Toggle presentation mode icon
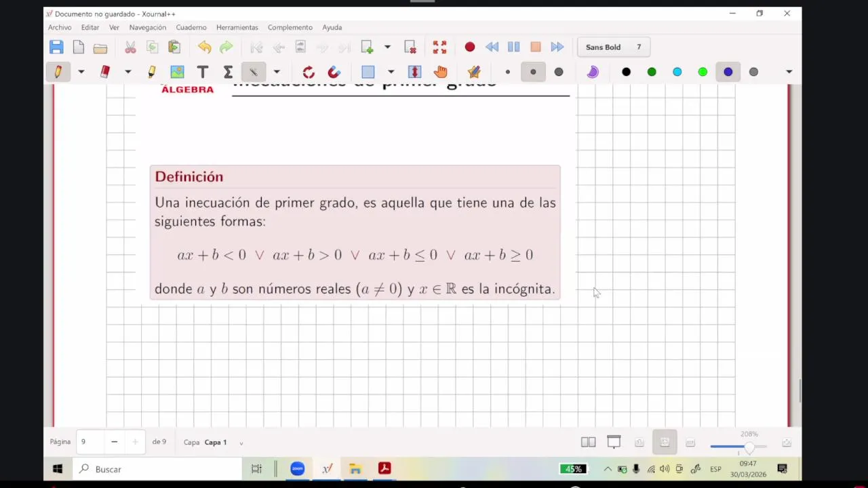 pos(614,443)
